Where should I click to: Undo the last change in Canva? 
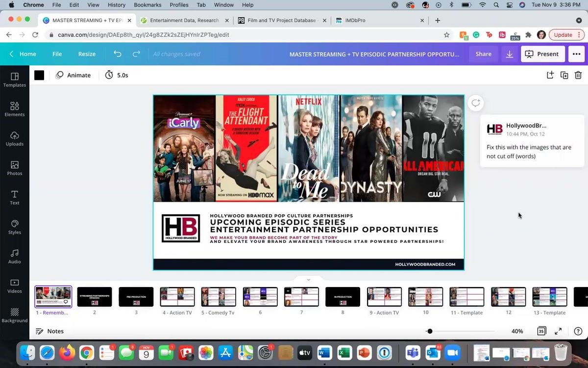[x=118, y=54]
